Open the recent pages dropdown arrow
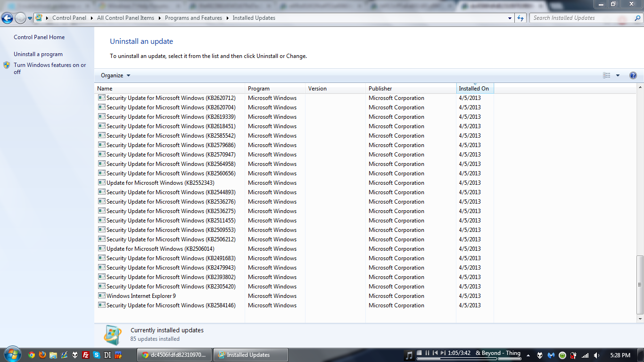Screen dimensions: 644x362 pos(30,18)
